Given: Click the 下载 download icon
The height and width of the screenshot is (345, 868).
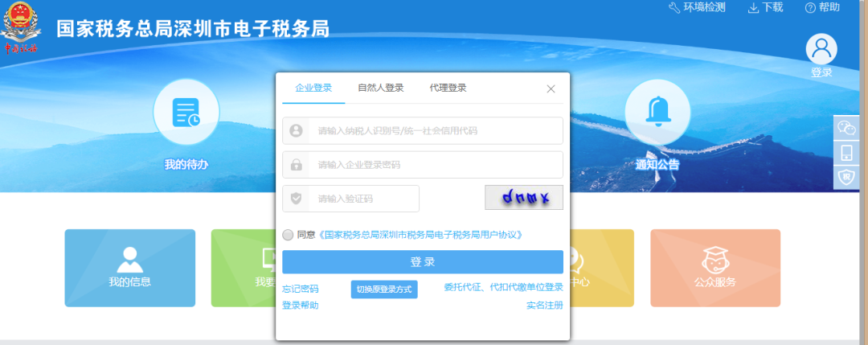Looking at the screenshot, I should [753, 8].
